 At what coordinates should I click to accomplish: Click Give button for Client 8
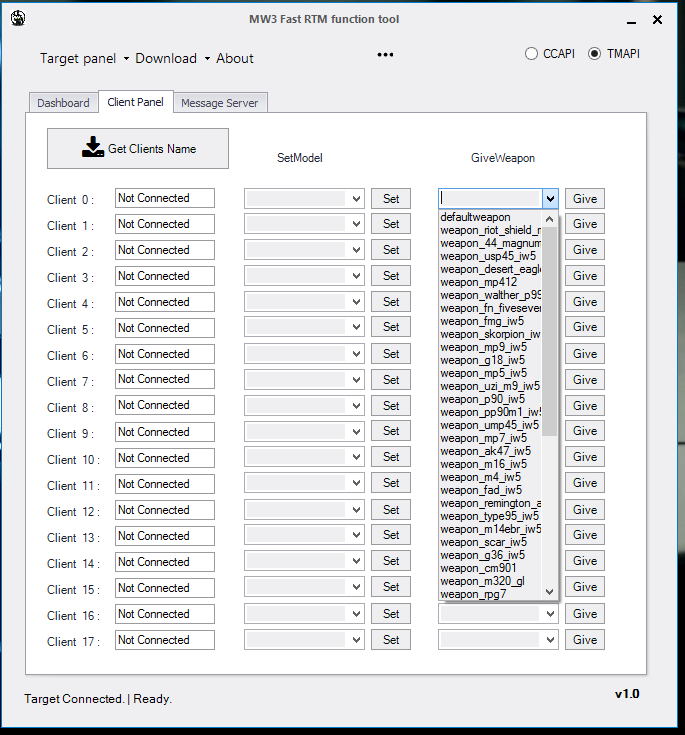[x=585, y=405]
